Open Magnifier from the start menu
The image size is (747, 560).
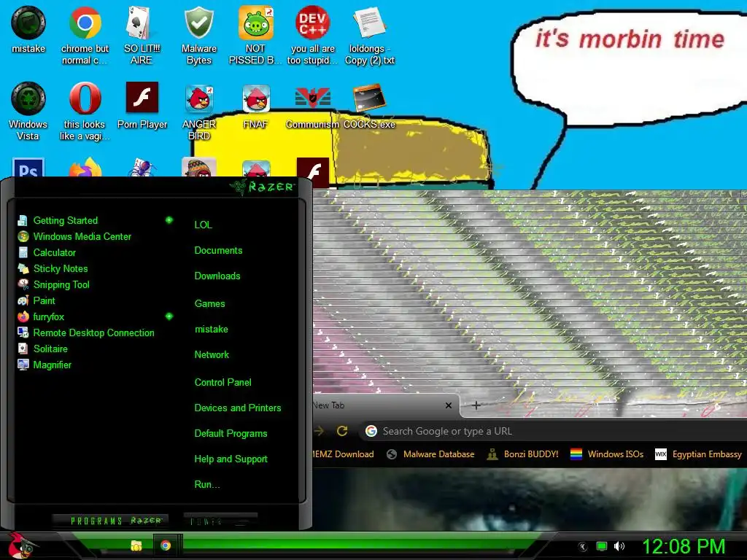point(44,365)
